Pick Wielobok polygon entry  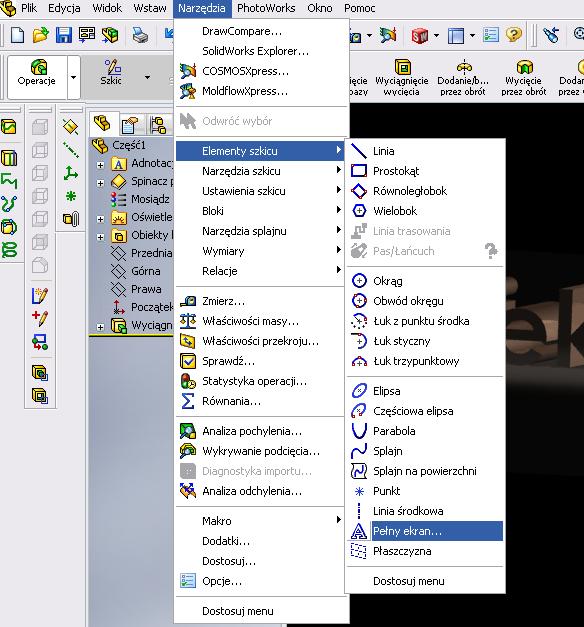(x=425, y=211)
